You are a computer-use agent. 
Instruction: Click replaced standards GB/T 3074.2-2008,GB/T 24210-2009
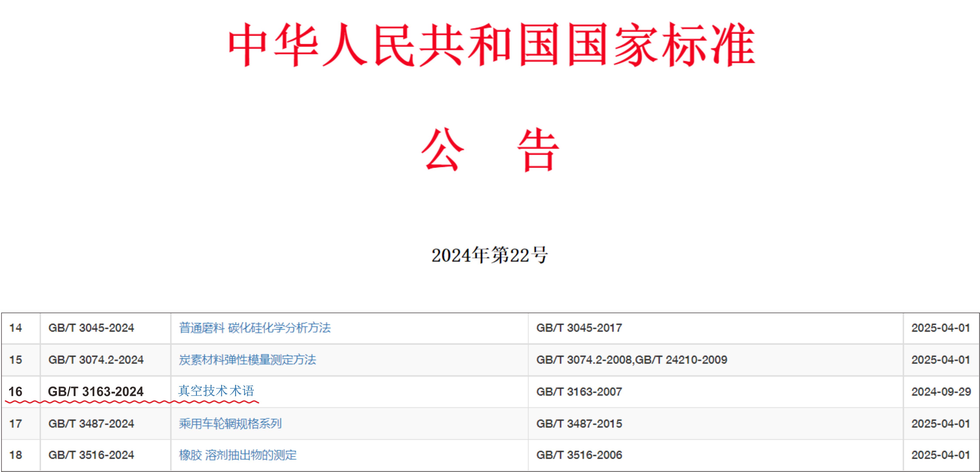tap(631, 360)
